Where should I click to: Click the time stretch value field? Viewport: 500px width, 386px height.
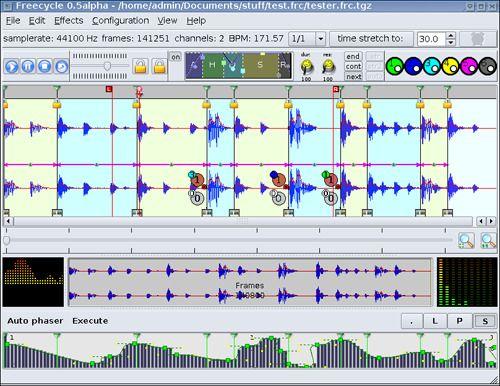pyautogui.click(x=431, y=39)
